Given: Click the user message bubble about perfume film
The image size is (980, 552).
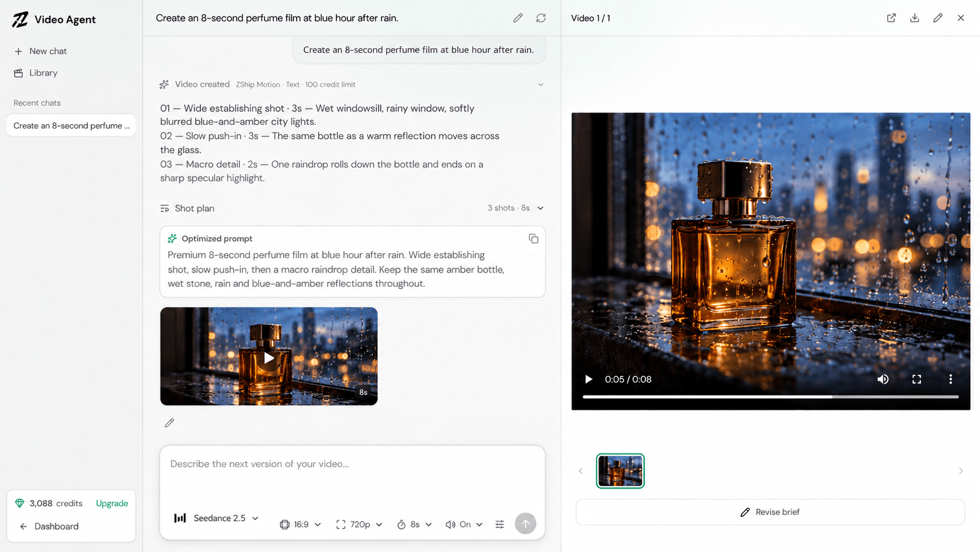Looking at the screenshot, I should click(418, 50).
